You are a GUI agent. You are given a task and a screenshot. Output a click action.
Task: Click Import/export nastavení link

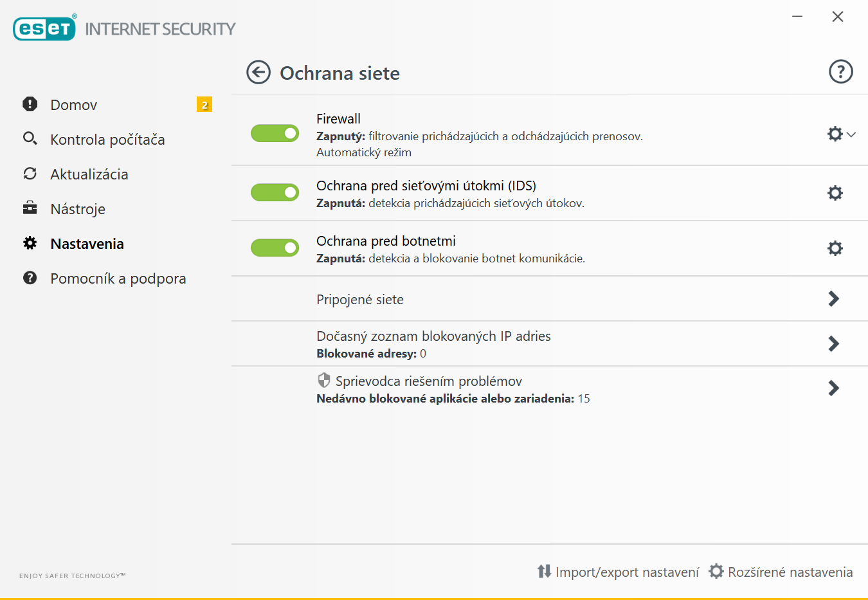(x=618, y=572)
